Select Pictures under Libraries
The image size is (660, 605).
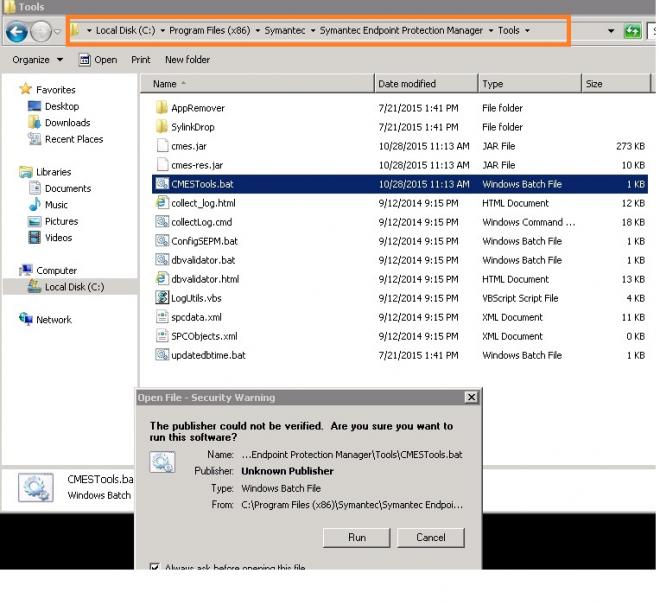pos(61,221)
